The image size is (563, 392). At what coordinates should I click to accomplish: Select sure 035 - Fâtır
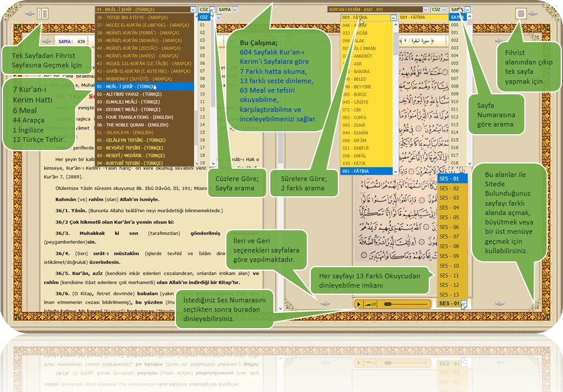coord(367,163)
